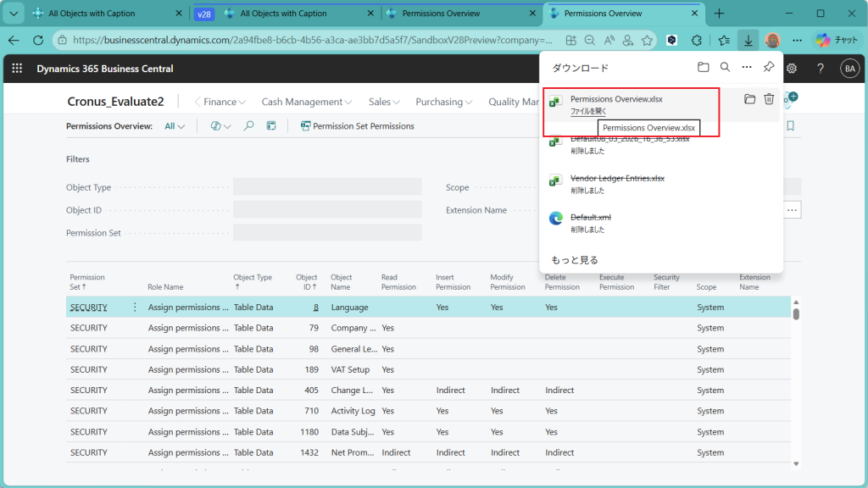Screen dimensions: 868x488
Task: Click the ファイルを開く link to open file
Action: click(588, 111)
